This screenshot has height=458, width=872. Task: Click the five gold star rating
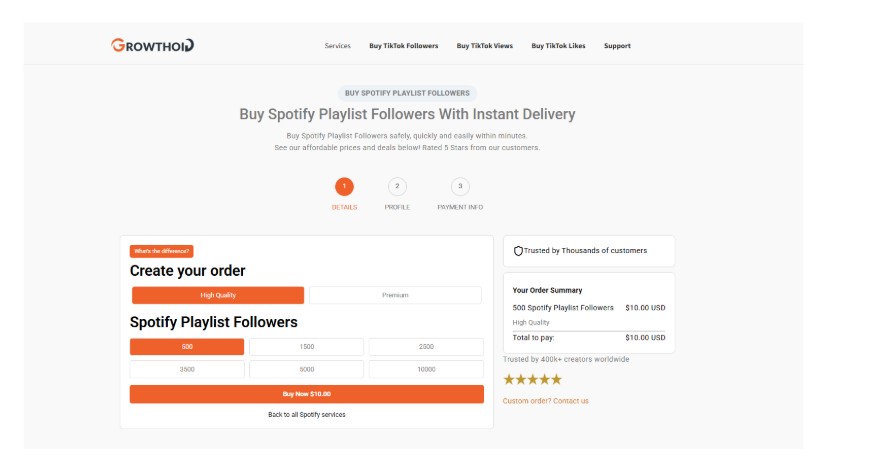[x=532, y=379]
